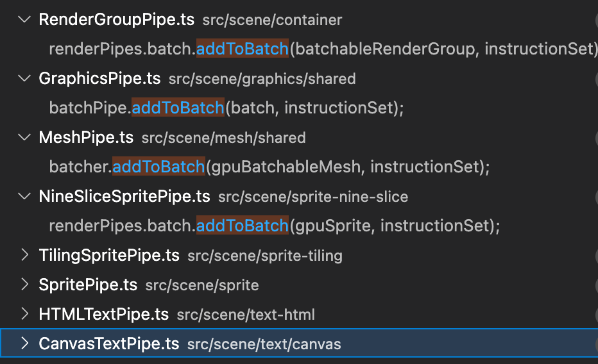Expand the TilingSpritePipe.ts chevron arrow
Viewport: 598px width, 364px height.
coord(25,255)
